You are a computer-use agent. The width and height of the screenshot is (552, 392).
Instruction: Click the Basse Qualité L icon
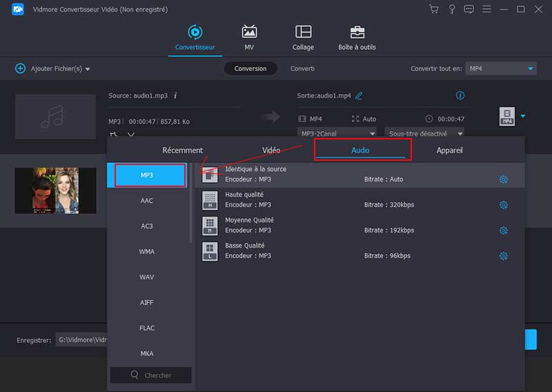point(210,251)
